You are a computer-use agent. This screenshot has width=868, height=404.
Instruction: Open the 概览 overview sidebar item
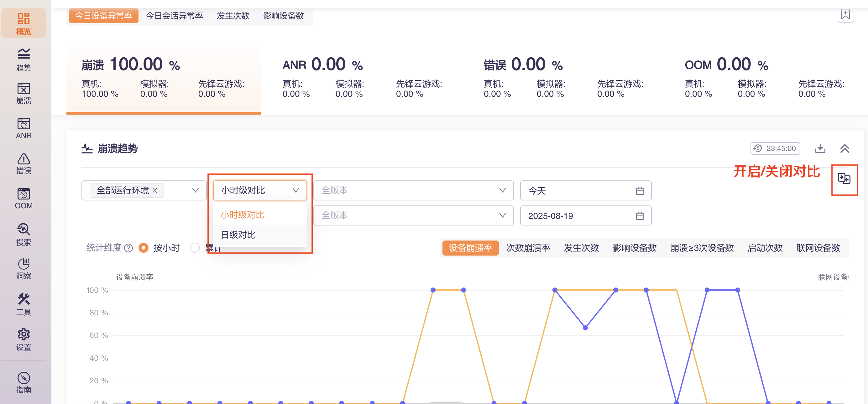pyautogui.click(x=24, y=23)
